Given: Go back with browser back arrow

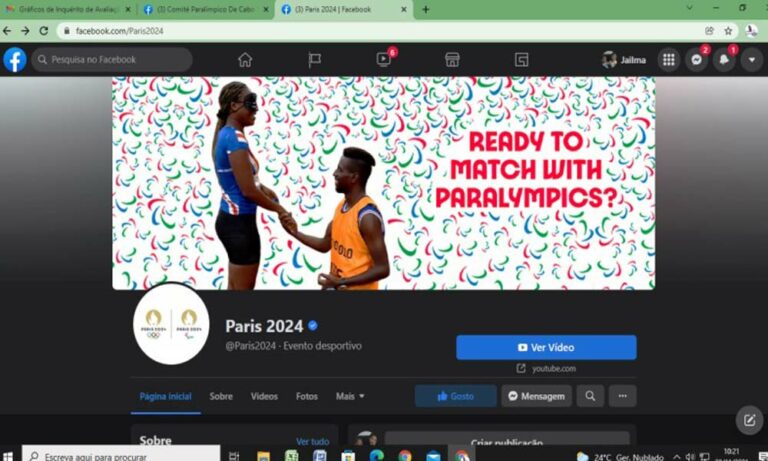Looking at the screenshot, I should [x=7, y=31].
